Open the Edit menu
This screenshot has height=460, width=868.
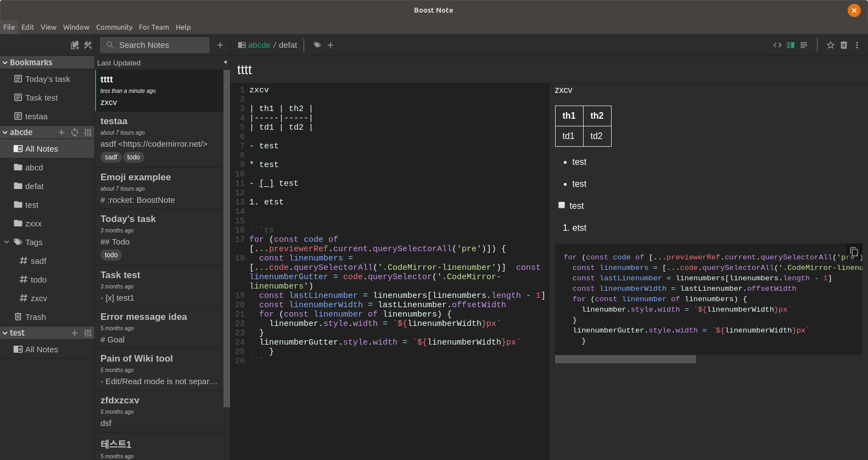tap(27, 27)
